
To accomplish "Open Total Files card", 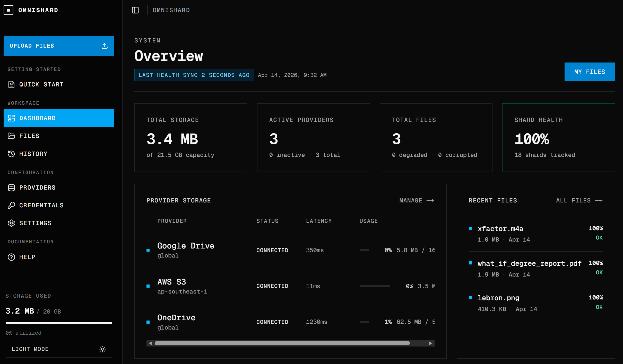I will point(436,138).
